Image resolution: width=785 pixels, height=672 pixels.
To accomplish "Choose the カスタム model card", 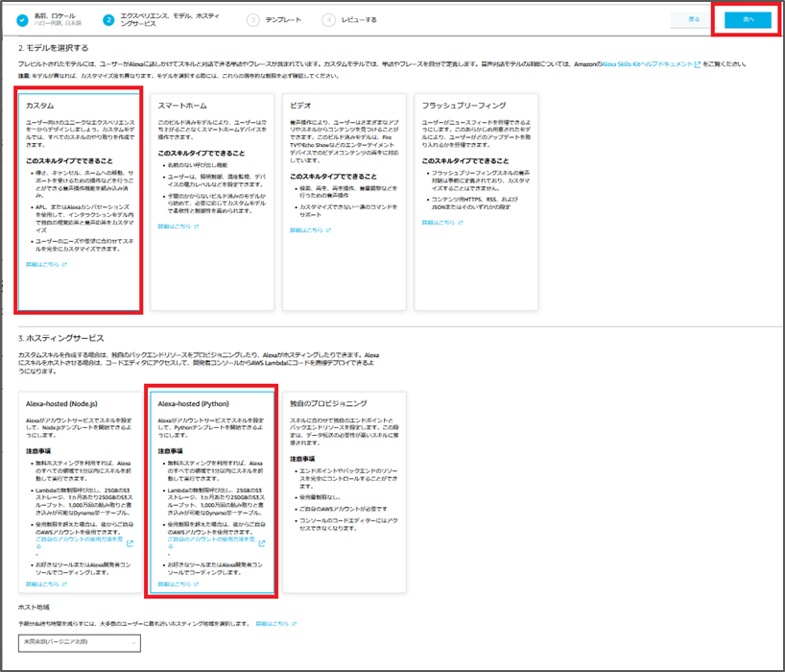I will [x=79, y=202].
